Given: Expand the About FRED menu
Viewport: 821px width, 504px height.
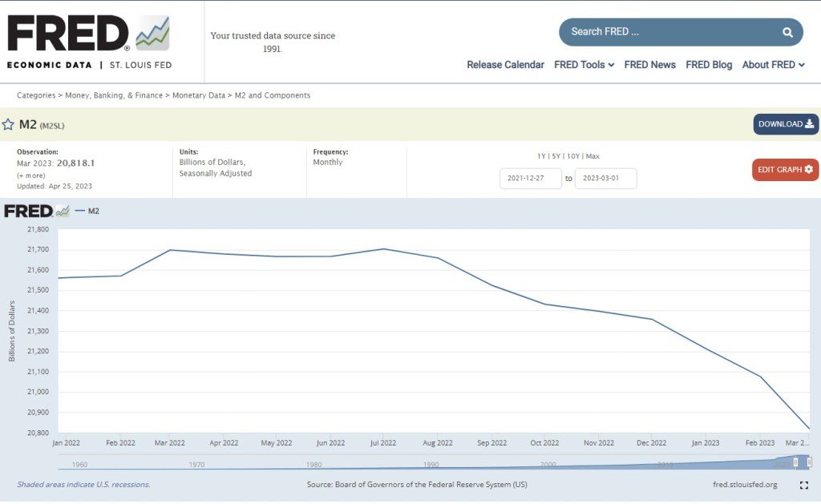Looking at the screenshot, I should point(773,65).
